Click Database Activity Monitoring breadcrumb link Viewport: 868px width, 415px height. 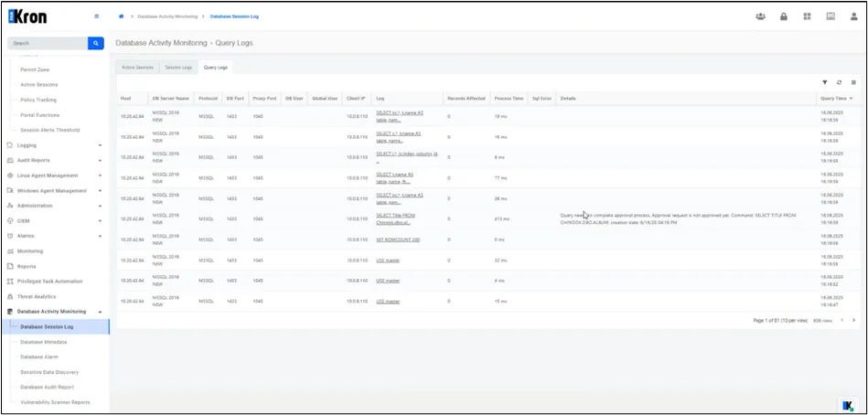click(167, 16)
